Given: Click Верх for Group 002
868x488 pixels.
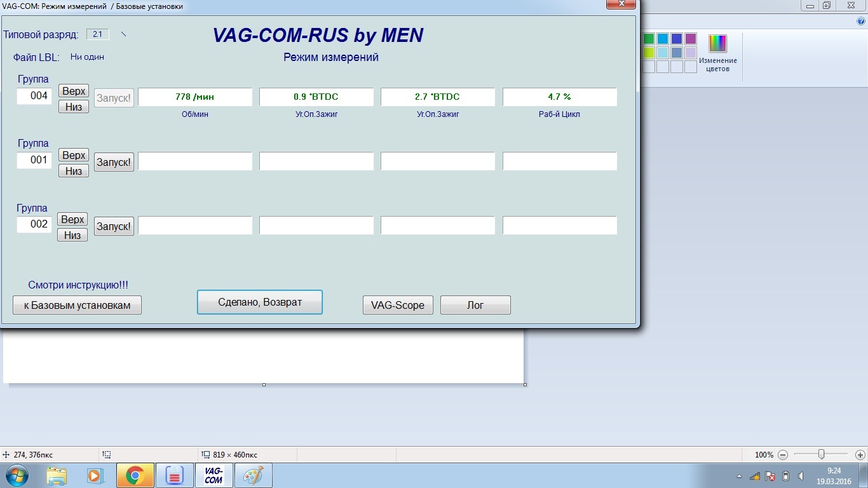Looking at the screenshot, I should click(x=73, y=219).
